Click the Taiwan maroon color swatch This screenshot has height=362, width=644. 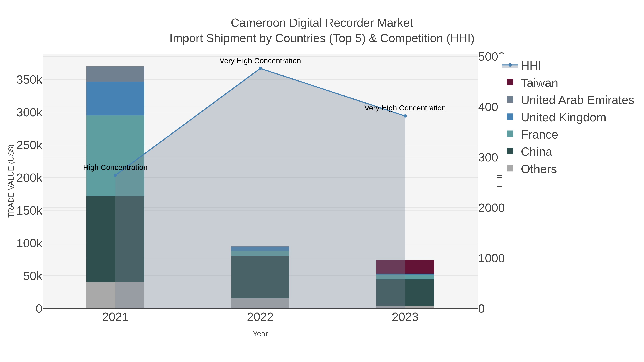[x=510, y=82]
